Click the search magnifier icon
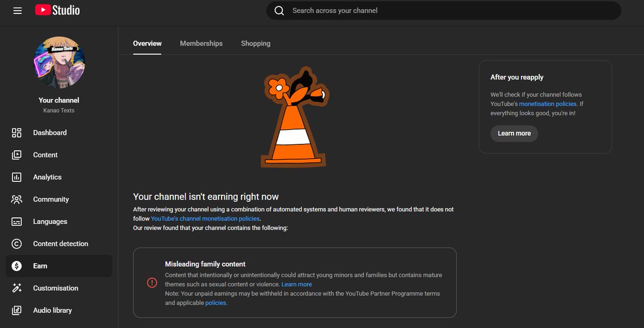 pos(279,11)
